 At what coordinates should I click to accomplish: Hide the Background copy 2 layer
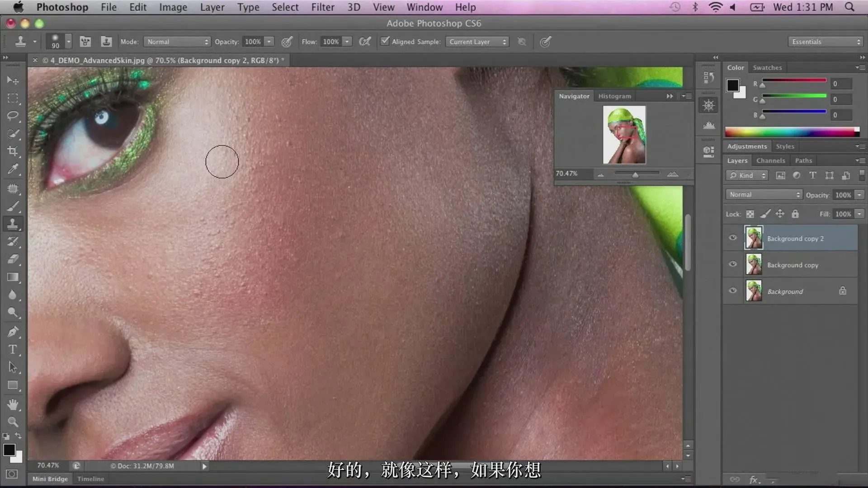coord(733,238)
